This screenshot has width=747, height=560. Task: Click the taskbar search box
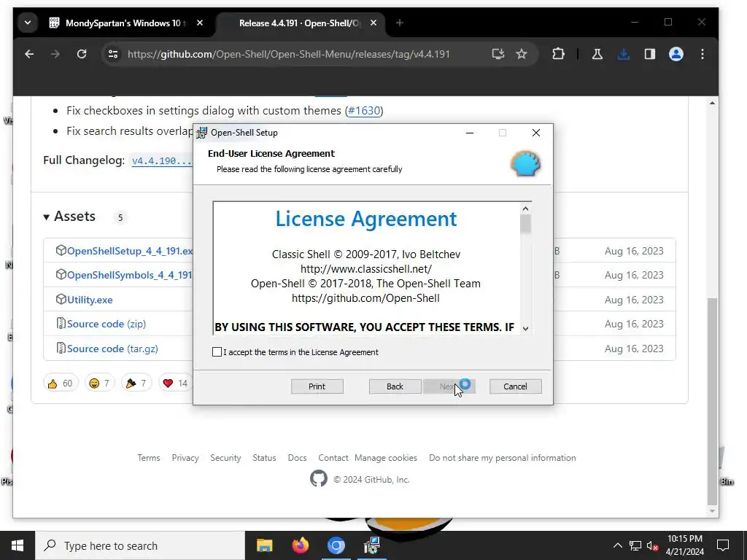pos(140,545)
